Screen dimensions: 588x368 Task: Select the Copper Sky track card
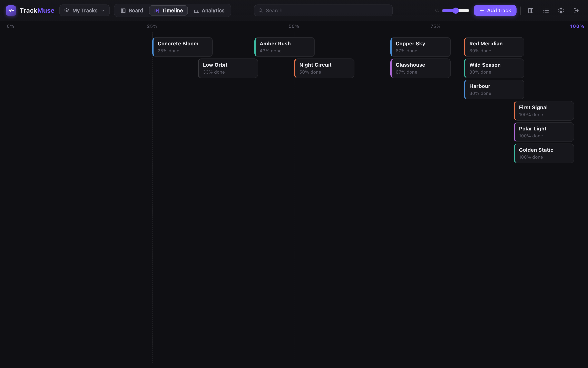[421, 47]
